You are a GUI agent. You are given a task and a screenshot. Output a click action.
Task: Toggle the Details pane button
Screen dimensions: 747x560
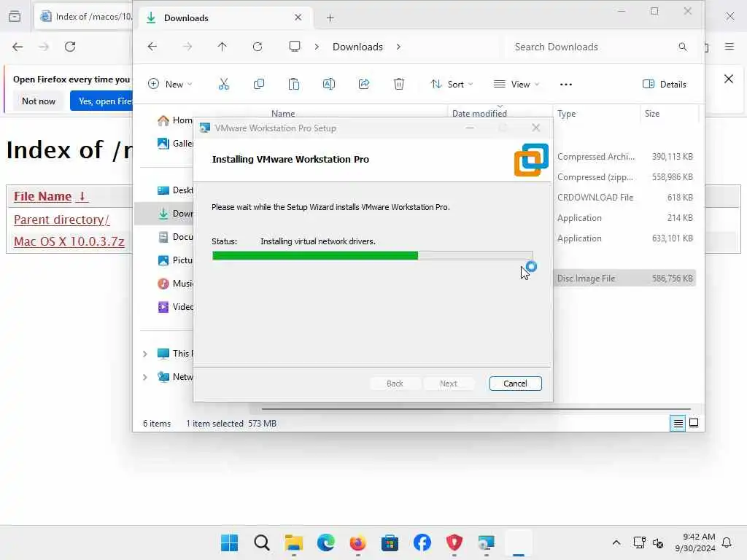click(x=665, y=85)
